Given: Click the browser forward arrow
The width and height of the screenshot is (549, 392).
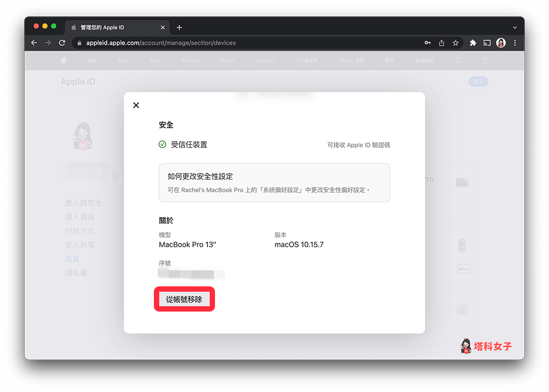Looking at the screenshot, I should coord(48,43).
